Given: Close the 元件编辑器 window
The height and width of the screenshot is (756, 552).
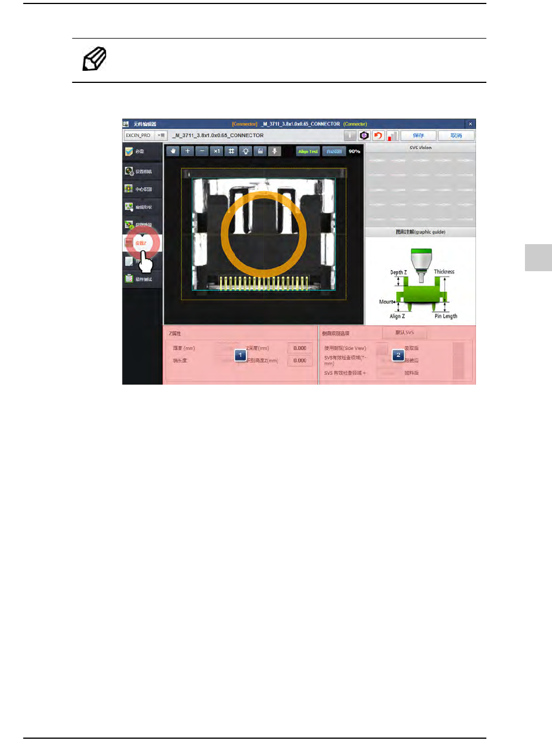Looking at the screenshot, I should coord(470,124).
